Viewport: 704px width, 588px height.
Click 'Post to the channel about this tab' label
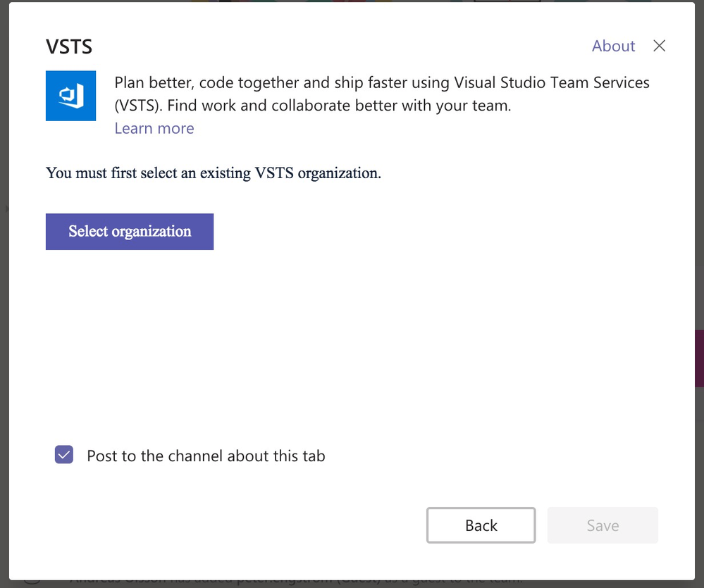206,456
